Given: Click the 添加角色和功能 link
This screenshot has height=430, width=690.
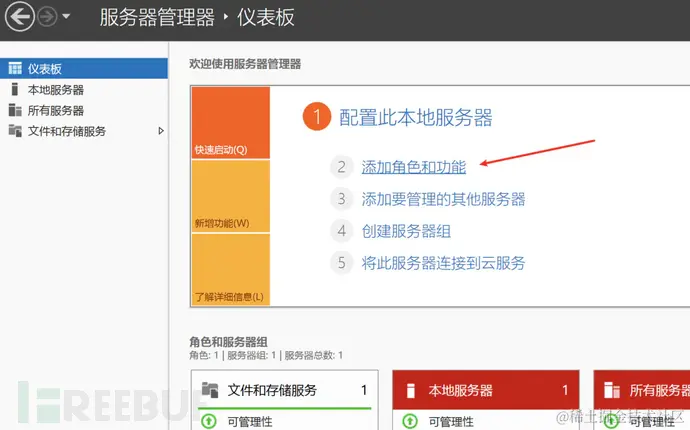Looking at the screenshot, I should point(414,167).
